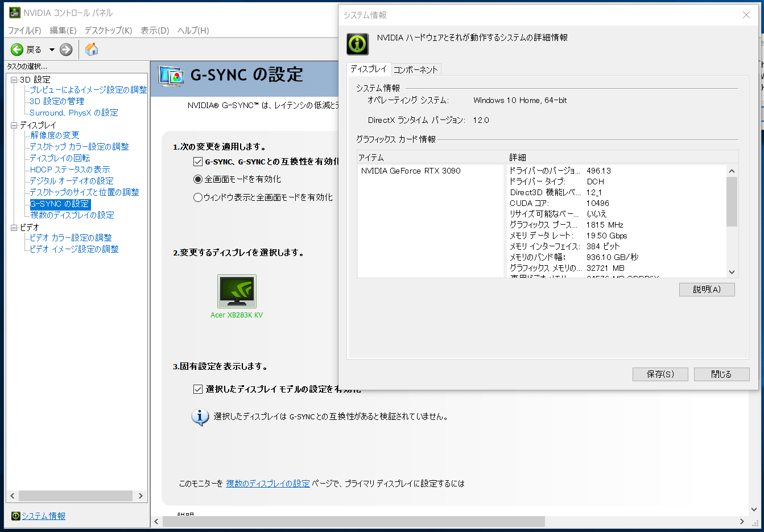
Task: Open the ヘルプ(H) menu
Action: point(193,30)
